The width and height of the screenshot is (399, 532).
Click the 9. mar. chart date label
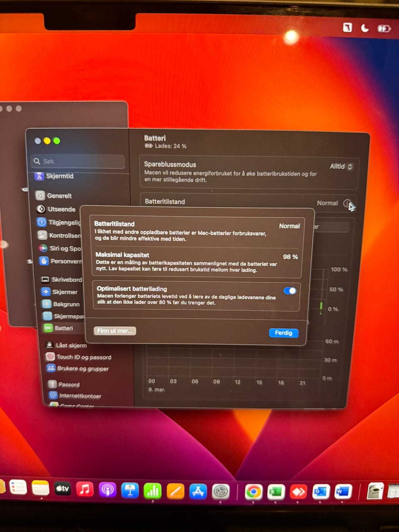click(x=157, y=389)
